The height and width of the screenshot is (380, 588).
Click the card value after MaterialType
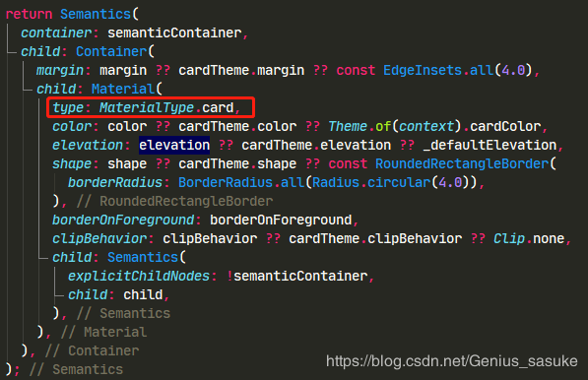tap(218, 108)
